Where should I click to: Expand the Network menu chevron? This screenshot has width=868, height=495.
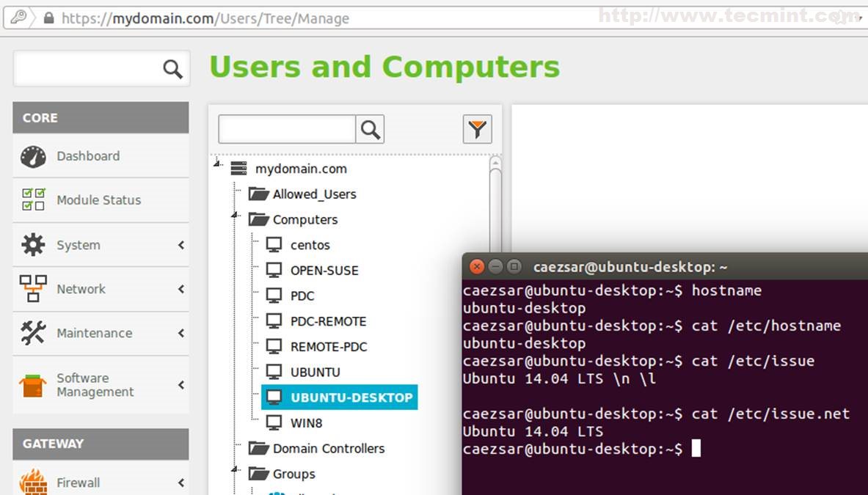tap(180, 289)
